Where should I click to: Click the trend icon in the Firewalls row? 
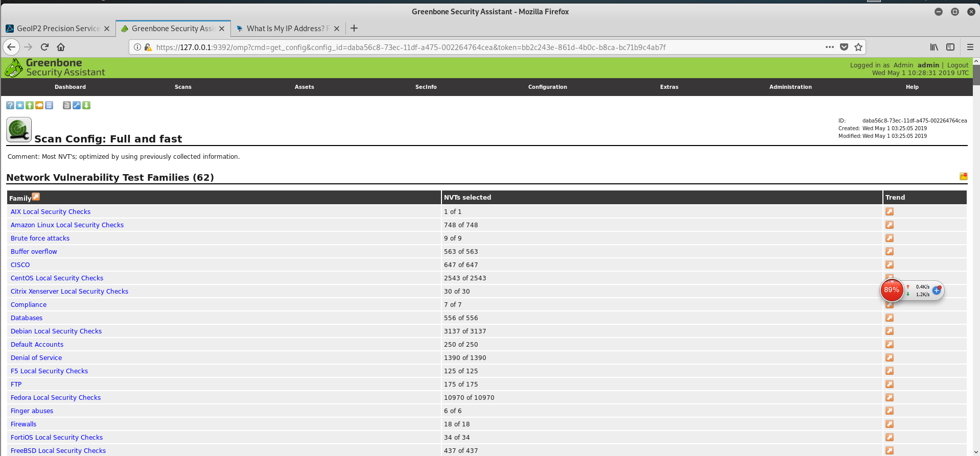[x=890, y=424]
